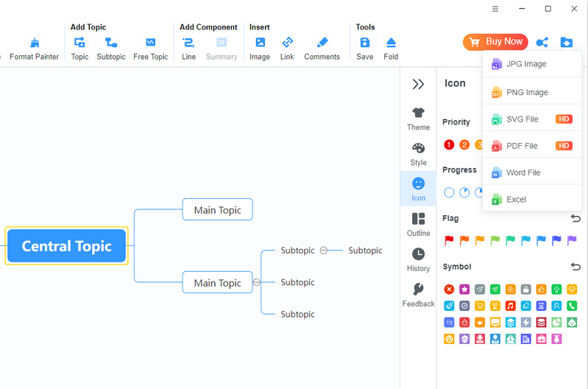This screenshot has height=389, width=588.
Task: Add the green pie chart symbol
Action: [556, 322]
